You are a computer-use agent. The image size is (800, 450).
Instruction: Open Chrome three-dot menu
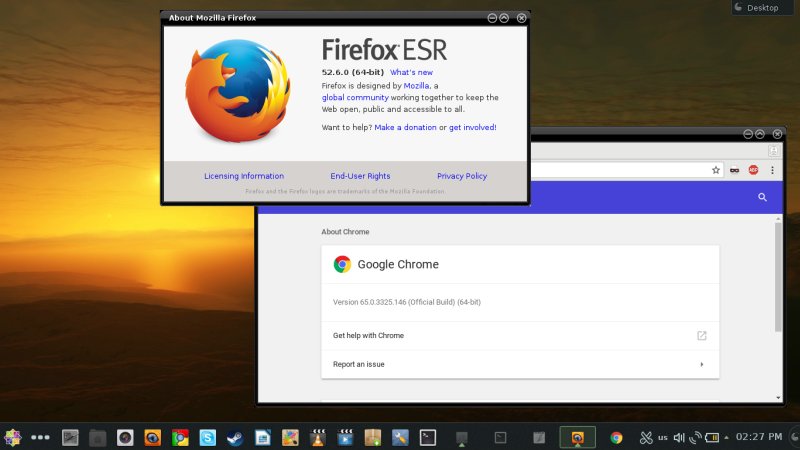coord(772,170)
